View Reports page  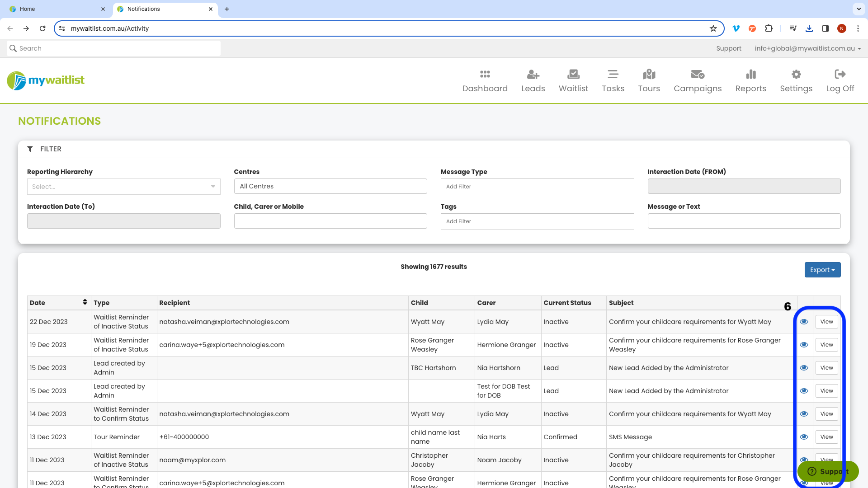[x=750, y=81]
